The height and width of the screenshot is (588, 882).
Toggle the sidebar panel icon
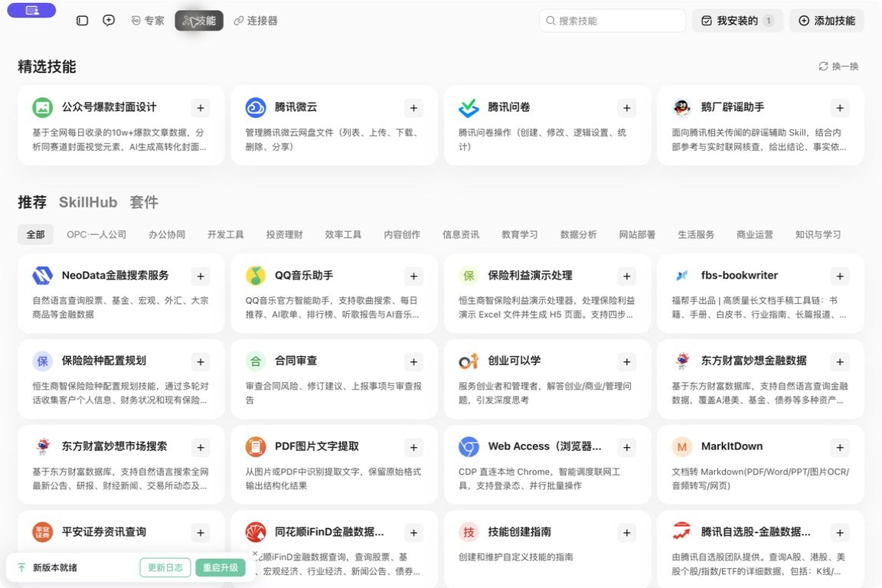(x=82, y=21)
